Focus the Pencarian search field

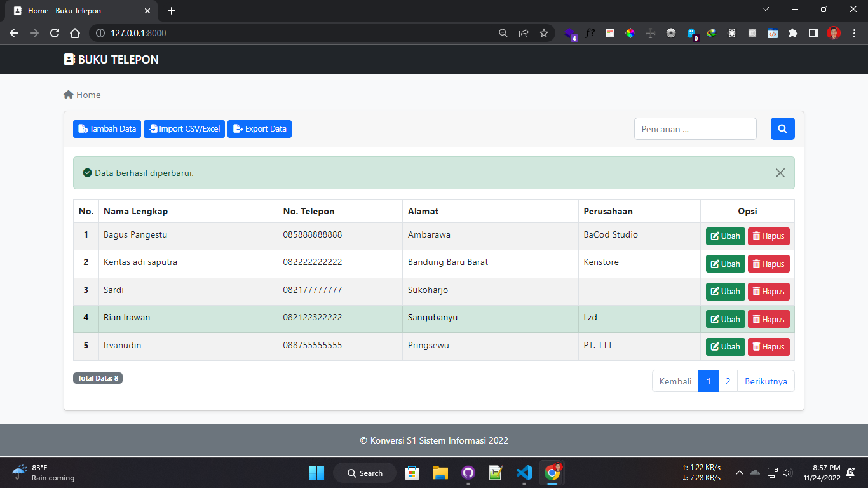[695, 129]
